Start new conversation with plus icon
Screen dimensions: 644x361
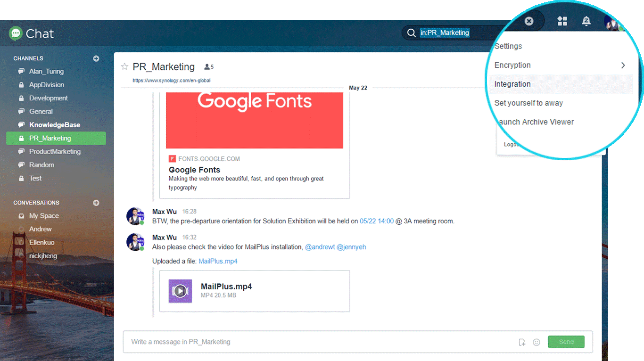pos(96,203)
